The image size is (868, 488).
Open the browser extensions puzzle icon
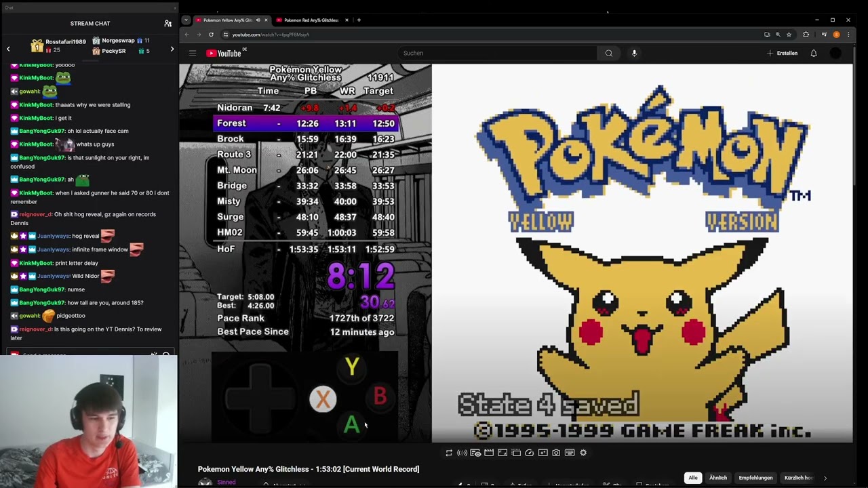(806, 35)
